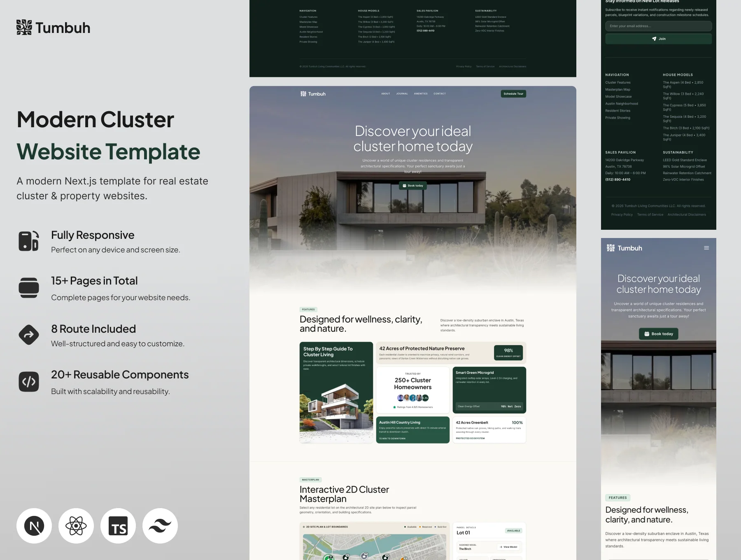
Task: Open Masterplan Map link in the mobile footer
Action: pos(617,89)
